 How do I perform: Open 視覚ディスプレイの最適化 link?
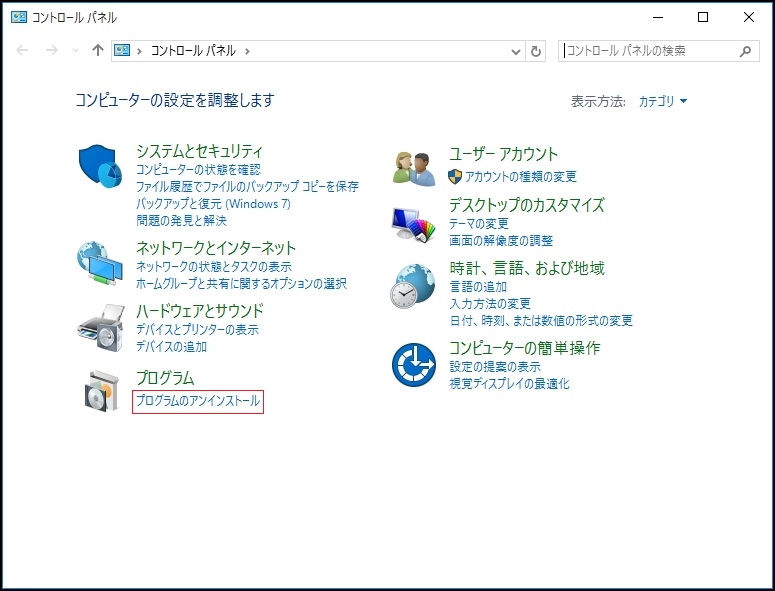(509, 383)
